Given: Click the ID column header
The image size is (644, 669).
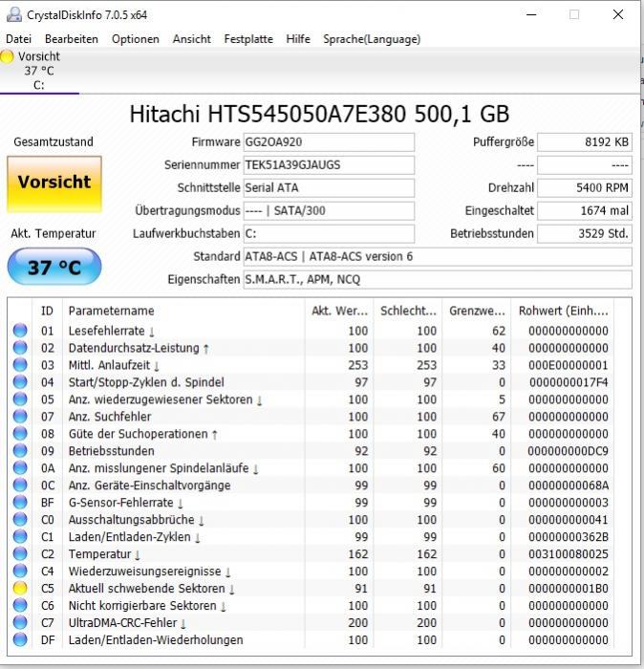Looking at the screenshot, I should pos(47,311).
